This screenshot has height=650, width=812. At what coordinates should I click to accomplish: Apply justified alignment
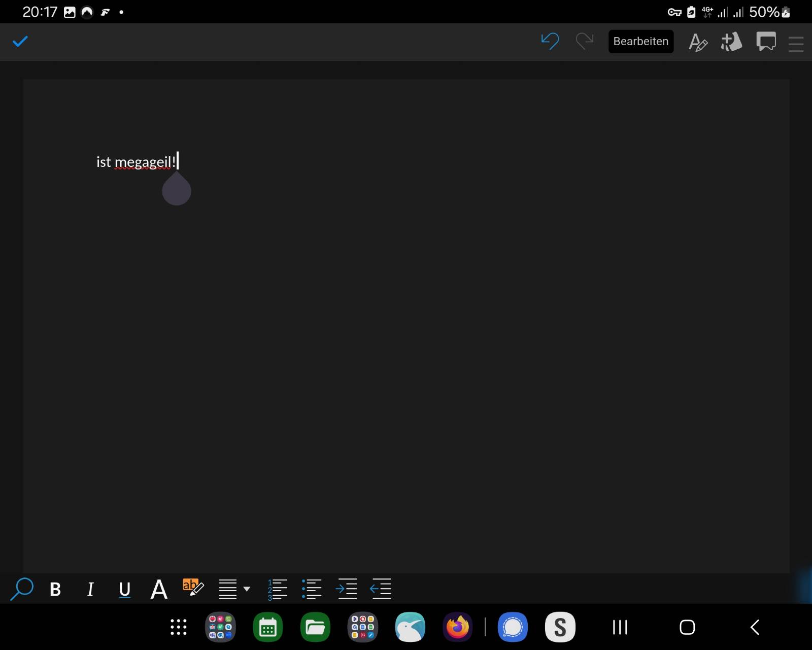(x=228, y=589)
